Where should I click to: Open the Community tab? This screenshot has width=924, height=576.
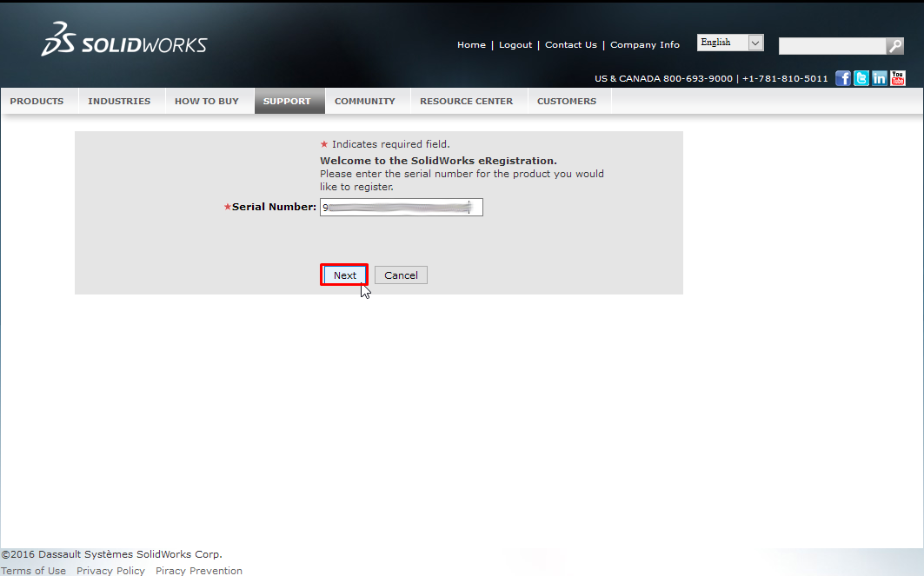click(365, 102)
